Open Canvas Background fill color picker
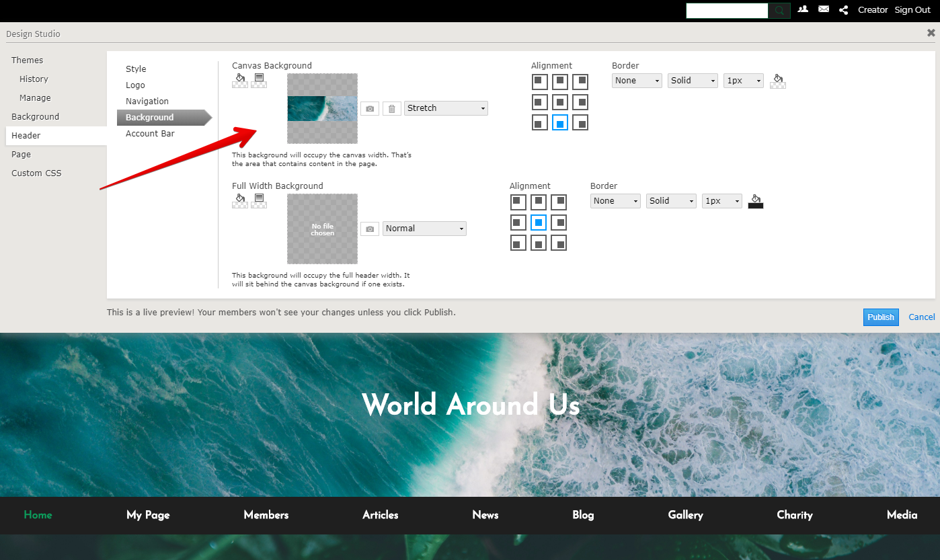940x560 pixels. [240, 81]
